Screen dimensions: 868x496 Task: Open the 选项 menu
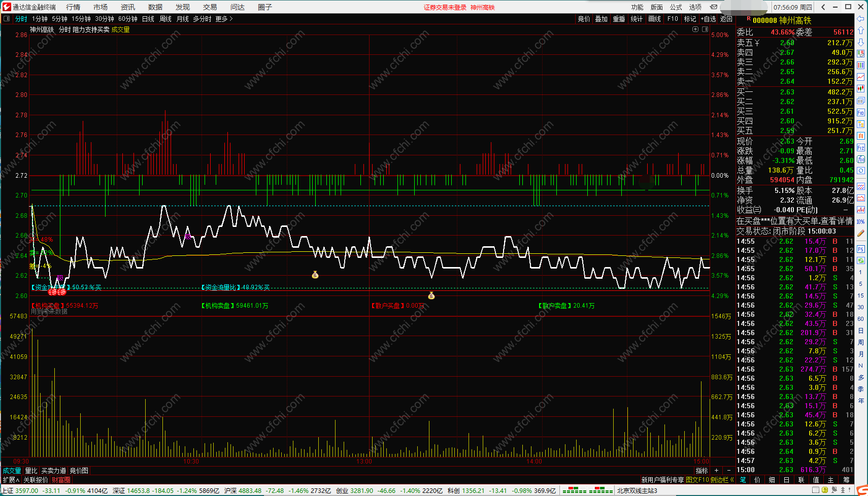tap(695, 7)
